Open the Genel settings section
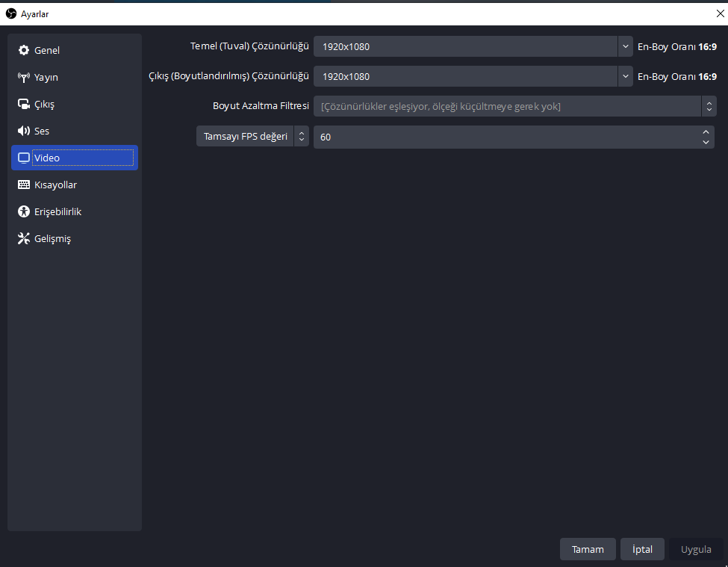This screenshot has height=567, width=728. (x=74, y=50)
